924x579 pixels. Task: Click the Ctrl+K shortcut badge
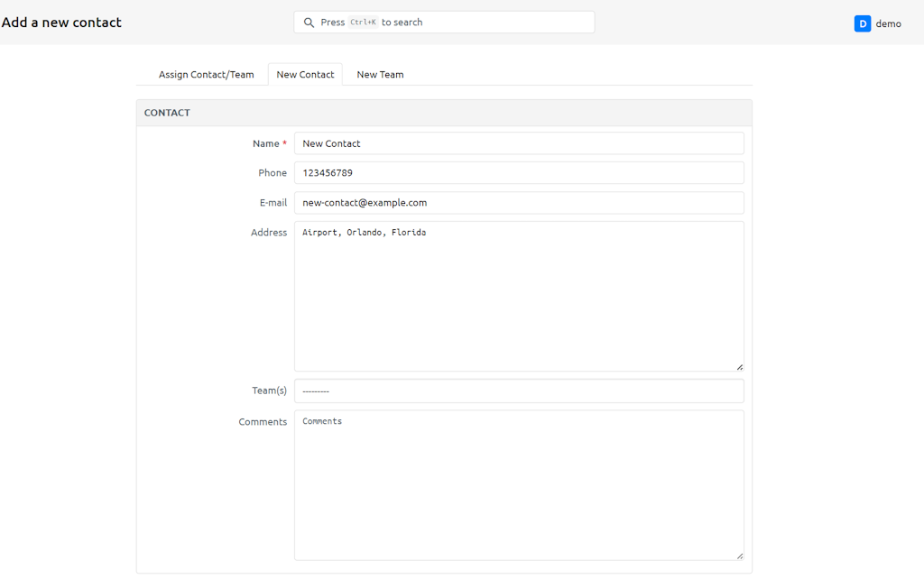point(363,23)
